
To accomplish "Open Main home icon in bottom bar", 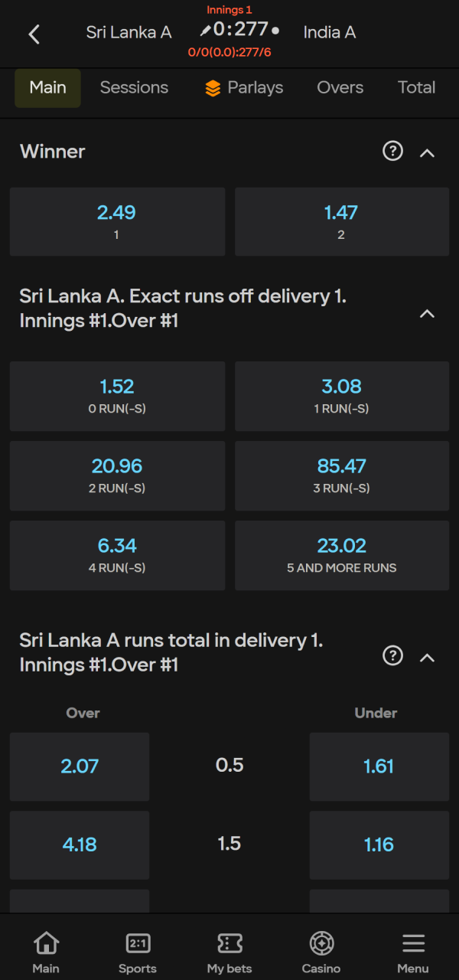I will coord(46,942).
